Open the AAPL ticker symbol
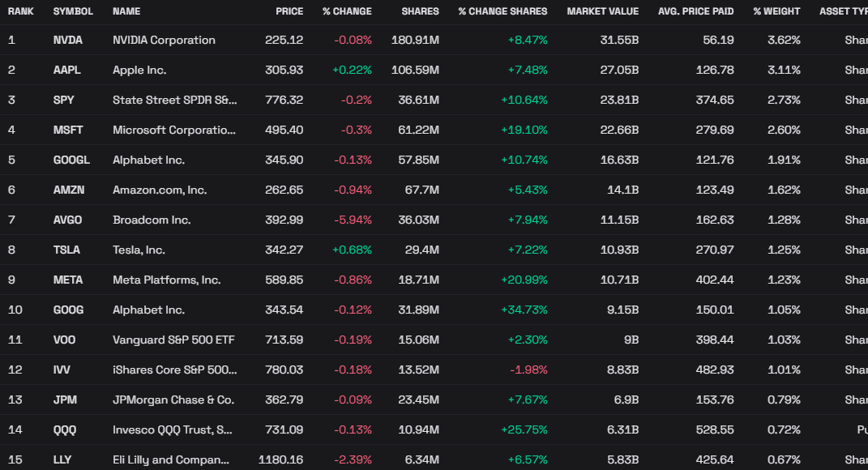The height and width of the screenshot is (470, 868). [67, 70]
